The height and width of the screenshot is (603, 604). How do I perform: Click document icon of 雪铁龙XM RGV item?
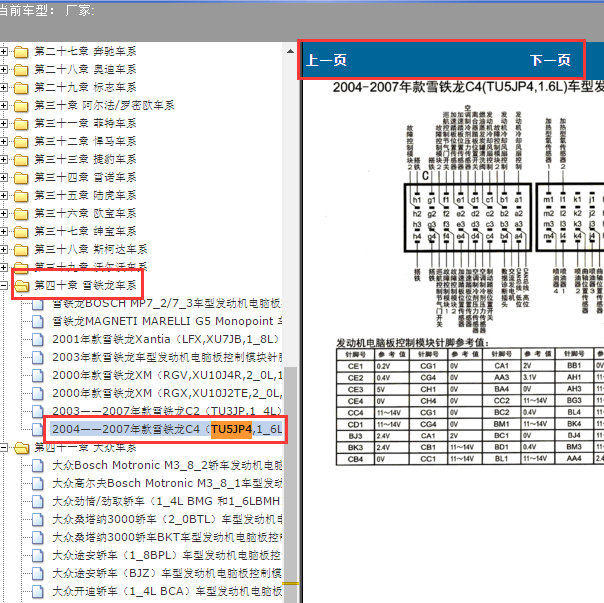tap(38, 375)
